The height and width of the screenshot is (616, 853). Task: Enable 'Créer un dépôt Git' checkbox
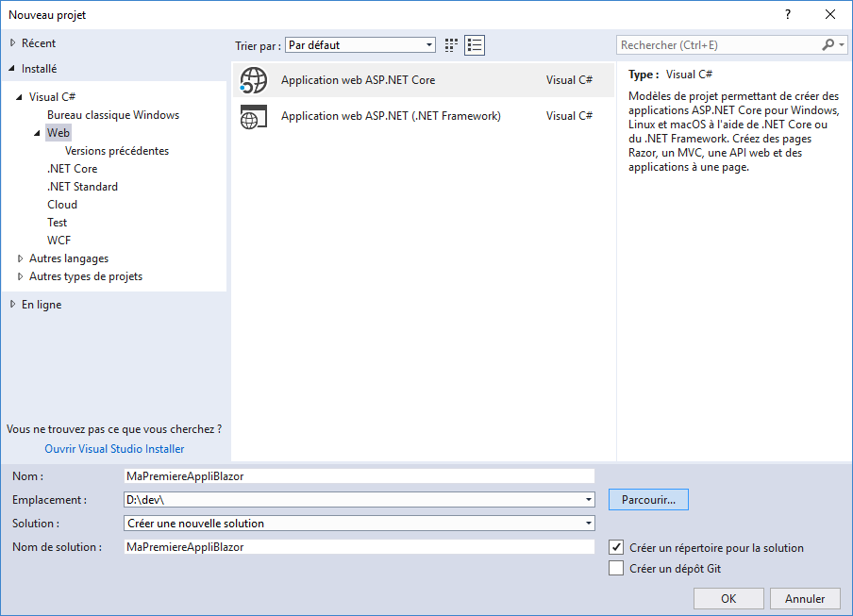pos(616,568)
